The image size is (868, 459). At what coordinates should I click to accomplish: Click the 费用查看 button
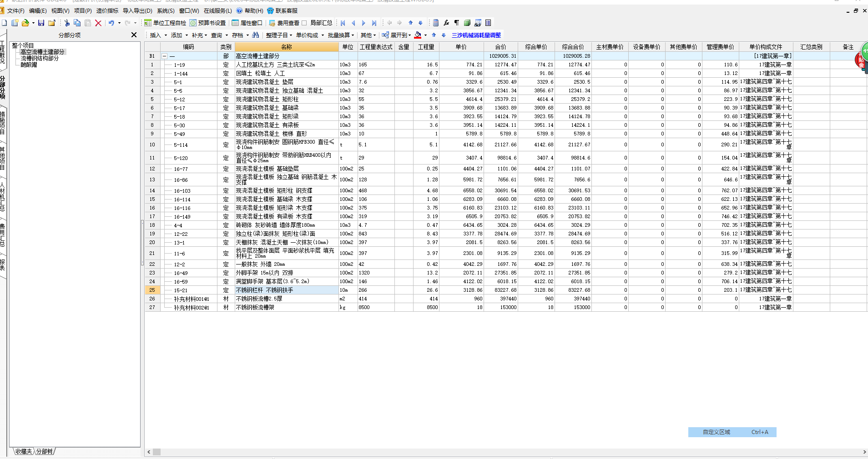(x=284, y=23)
